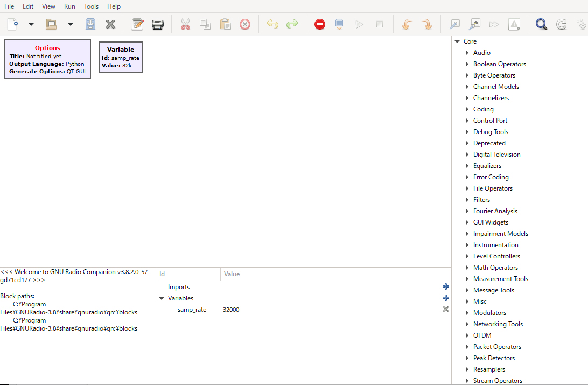Close the current flowgraph X icon
Image resolution: width=588 pixels, height=385 pixels.
110,24
